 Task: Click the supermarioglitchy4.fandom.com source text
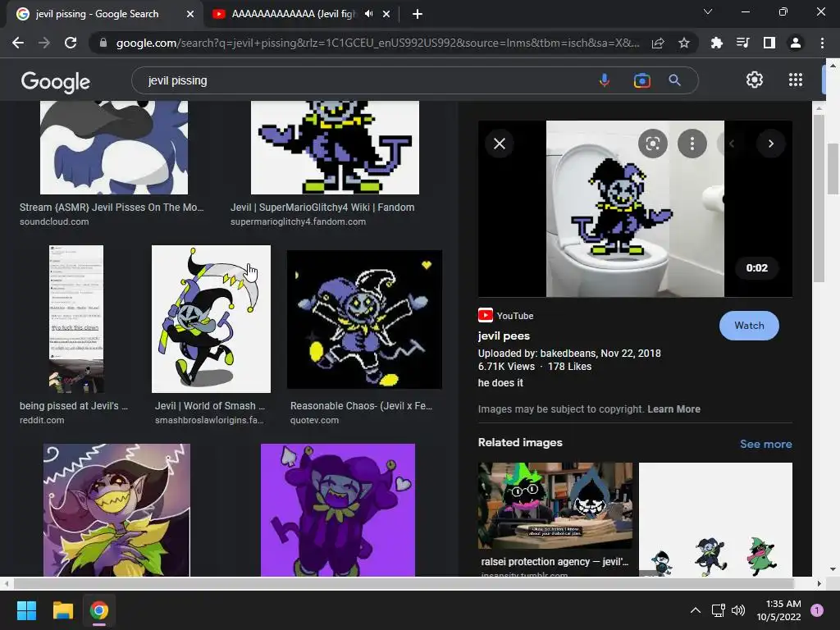click(x=298, y=221)
